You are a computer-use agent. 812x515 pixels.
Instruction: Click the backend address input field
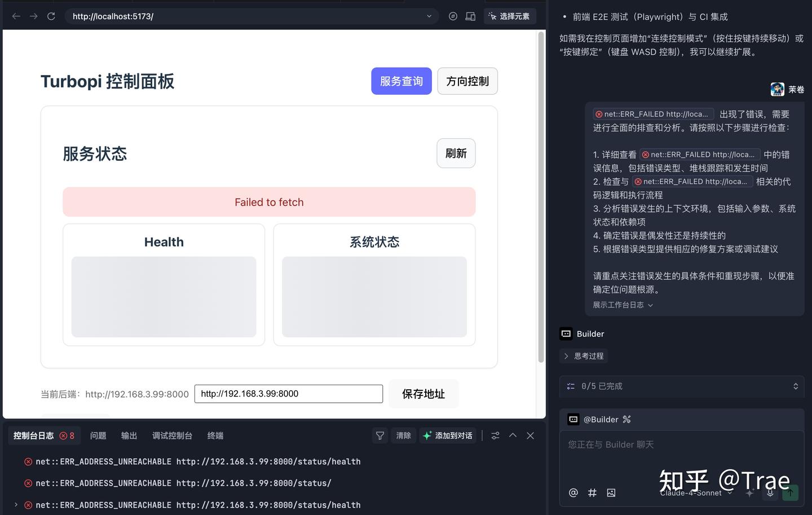pyautogui.click(x=288, y=393)
